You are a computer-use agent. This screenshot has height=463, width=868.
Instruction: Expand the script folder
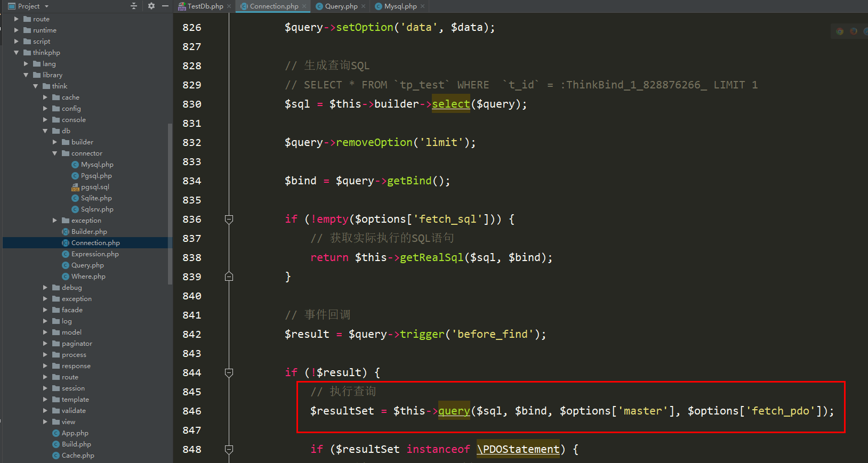tap(16, 42)
